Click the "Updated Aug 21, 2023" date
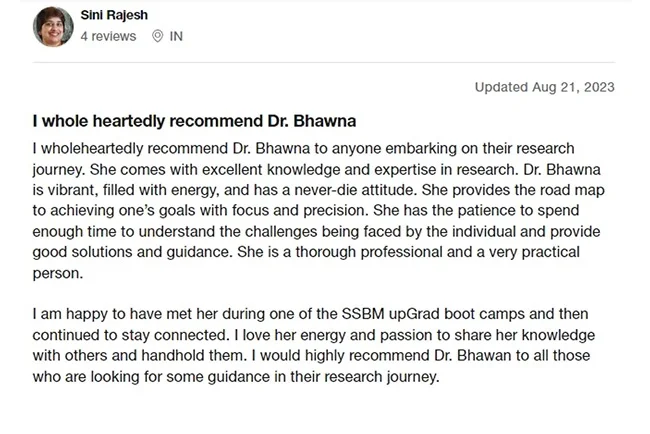Image resolution: width=650 pixels, height=434 pixels. (x=544, y=87)
